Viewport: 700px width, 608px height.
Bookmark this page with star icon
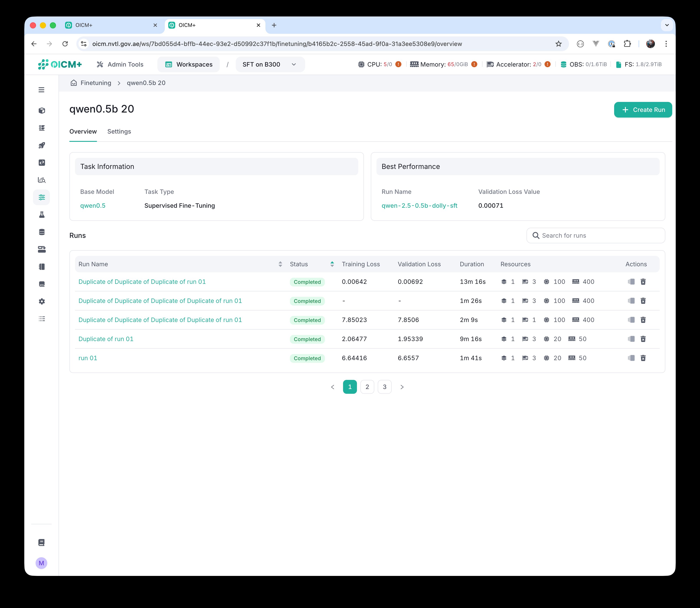click(x=559, y=44)
